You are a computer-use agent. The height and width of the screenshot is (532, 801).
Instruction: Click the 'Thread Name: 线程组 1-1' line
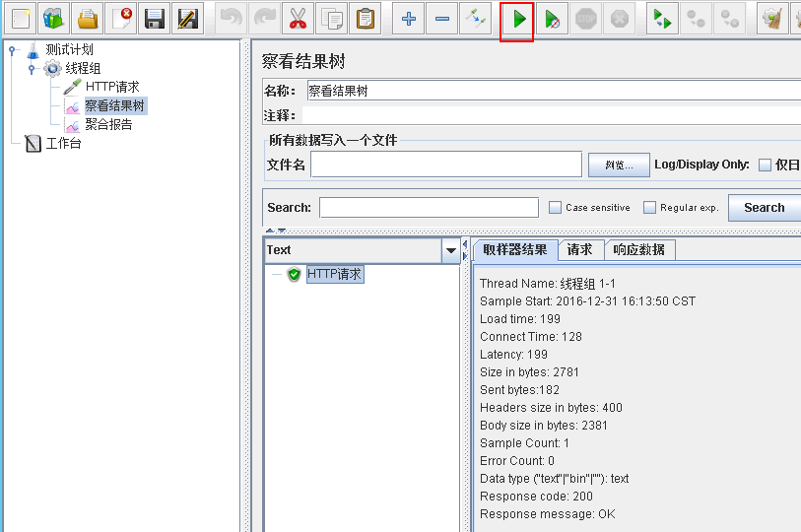tap(548, 284)
